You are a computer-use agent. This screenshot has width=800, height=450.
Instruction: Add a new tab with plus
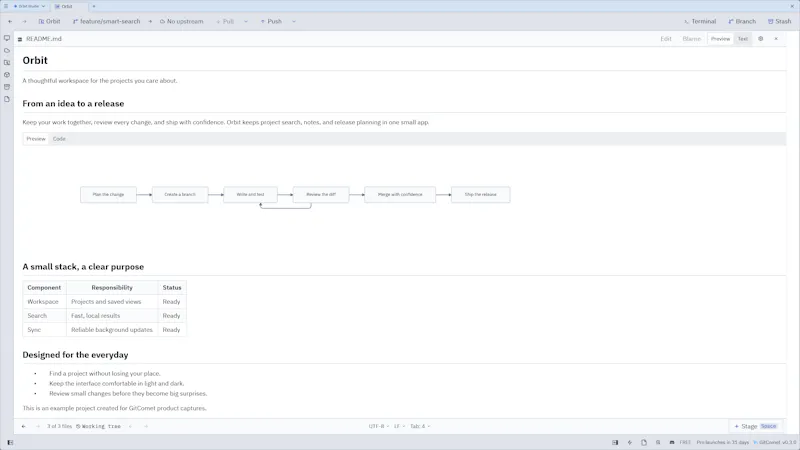(x=94, y=6)
